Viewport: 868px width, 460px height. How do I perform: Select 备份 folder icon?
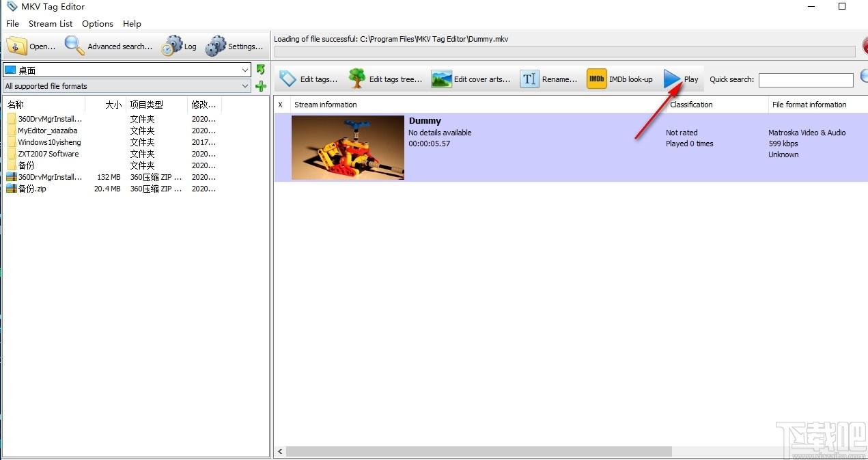[x=12, y=165]
